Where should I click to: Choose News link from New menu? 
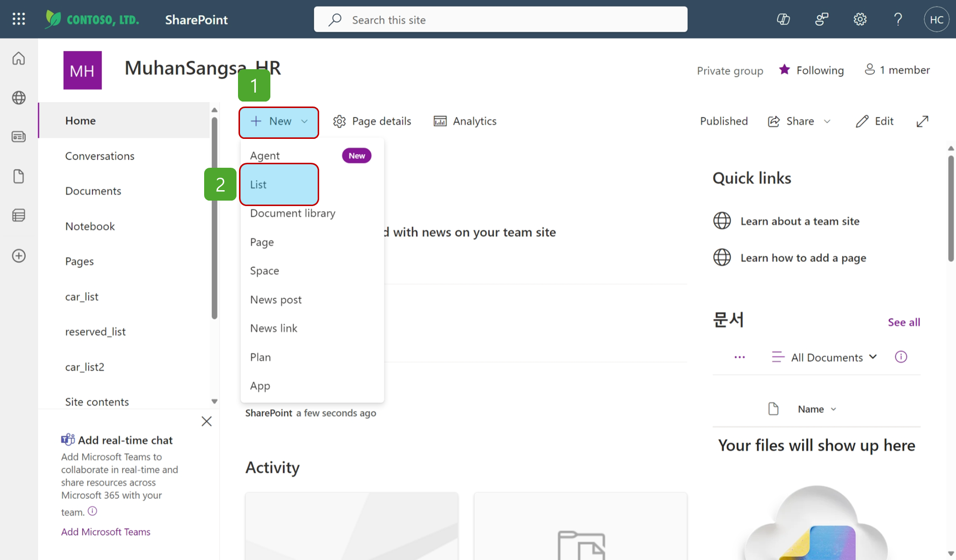(x=312, y=328)
